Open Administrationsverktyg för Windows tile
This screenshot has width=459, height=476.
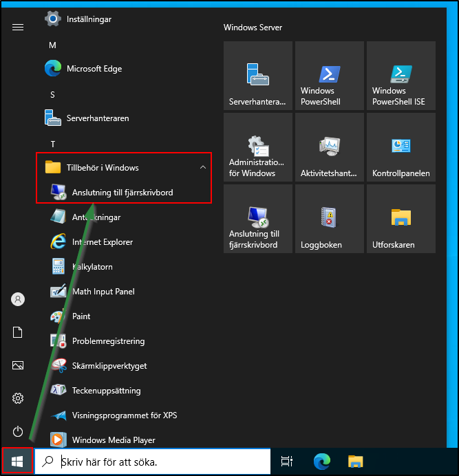click(258, 147)
